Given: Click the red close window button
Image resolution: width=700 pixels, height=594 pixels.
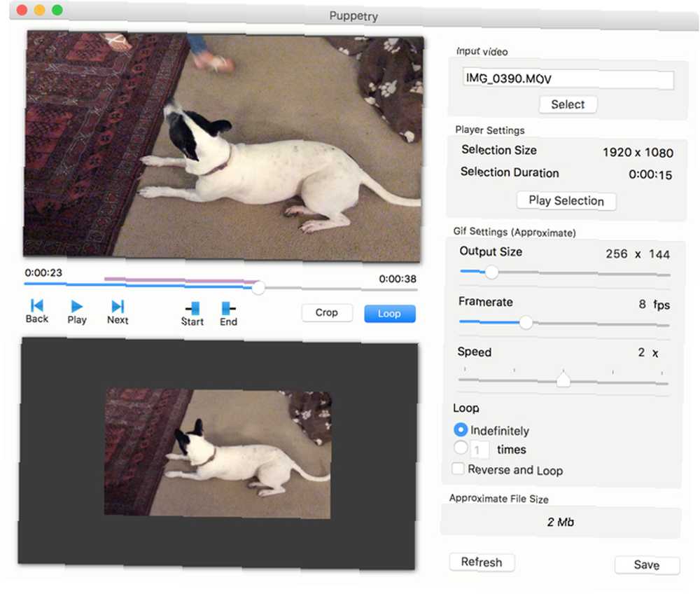Looking at the screenshot, I should (x=22, y=10).
